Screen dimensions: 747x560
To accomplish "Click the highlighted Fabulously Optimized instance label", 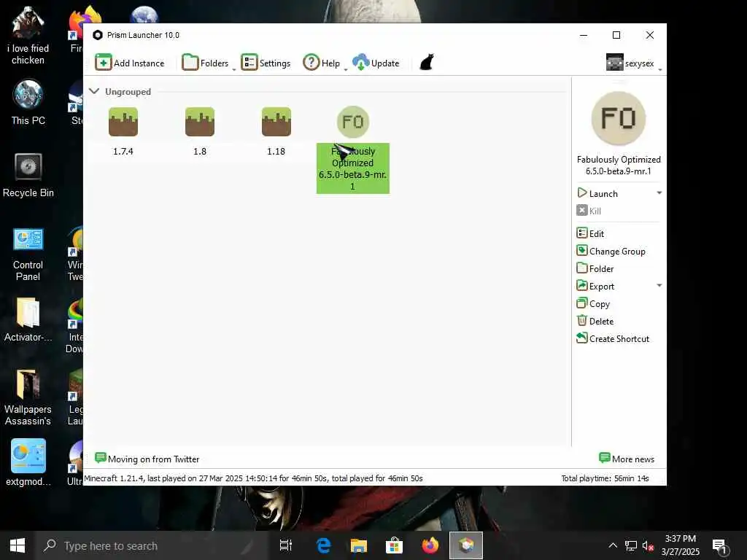I will [353, 168].
